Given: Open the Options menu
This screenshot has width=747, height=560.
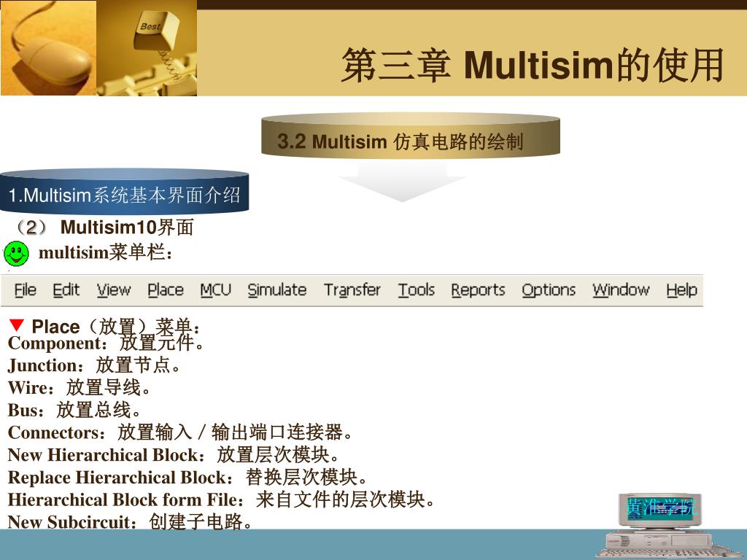Looking at the screenshot, I should pos(549,290).
